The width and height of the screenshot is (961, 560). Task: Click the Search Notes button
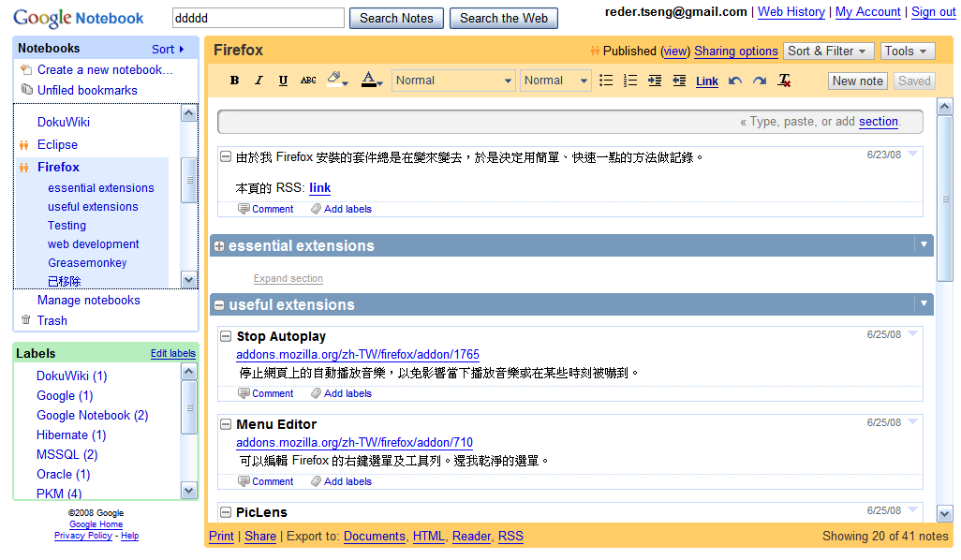coord(396,19)
